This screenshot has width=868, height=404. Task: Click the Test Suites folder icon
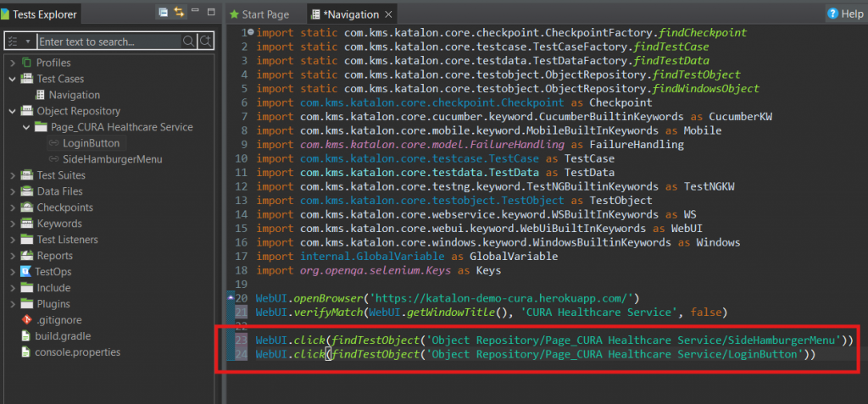[x=26, y=175]
